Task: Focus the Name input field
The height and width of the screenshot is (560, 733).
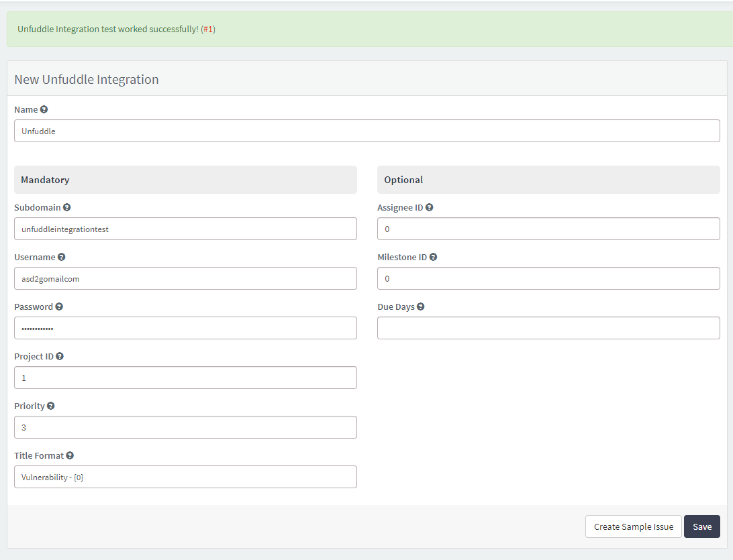Action: pyautogui.click(x=367, y=131)
